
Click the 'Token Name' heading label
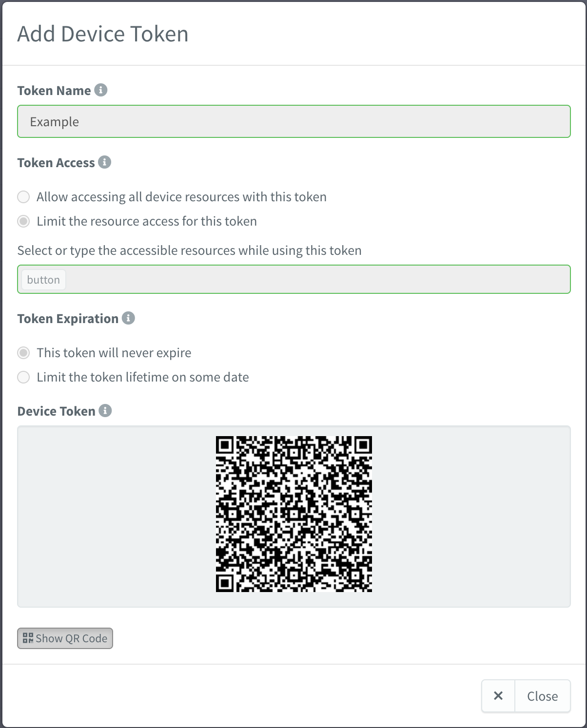tap(54, 91)
